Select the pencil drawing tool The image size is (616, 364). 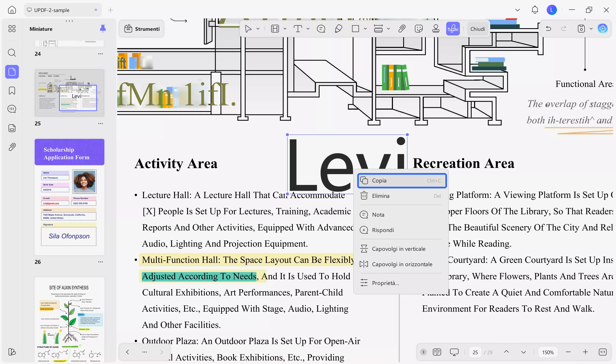(338, 29)
